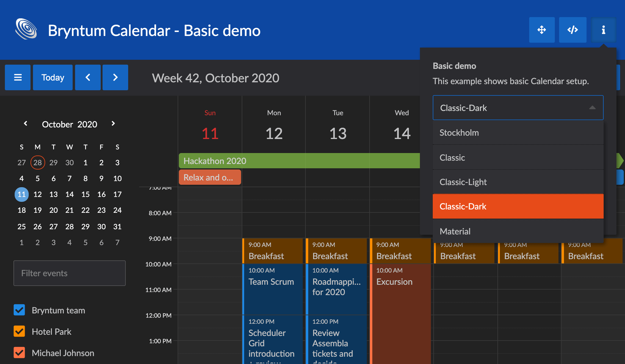Click Wed 14 day header
The height and width of the screenshot is (364, 625).
click(x=402, y=126)
